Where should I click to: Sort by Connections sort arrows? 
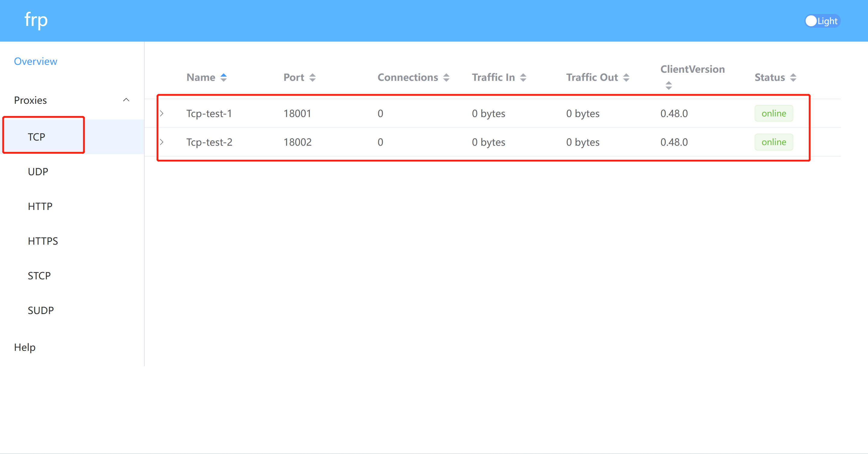point(446,78)
